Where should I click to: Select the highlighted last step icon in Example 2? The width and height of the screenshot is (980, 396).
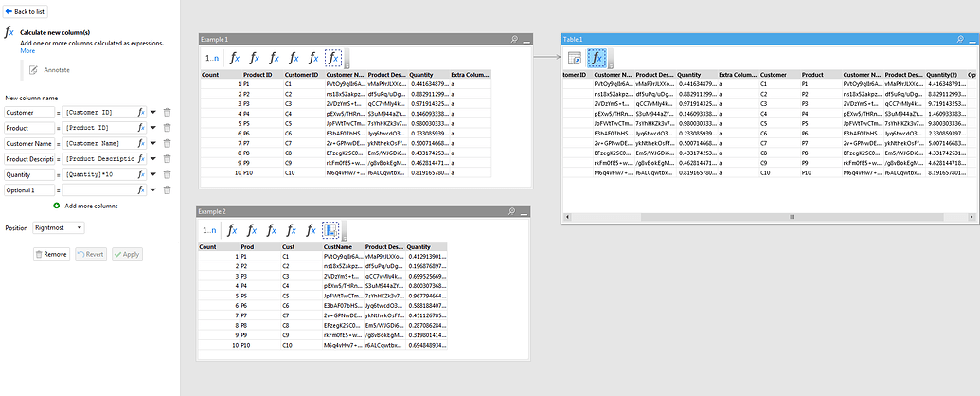click(331, 231)
